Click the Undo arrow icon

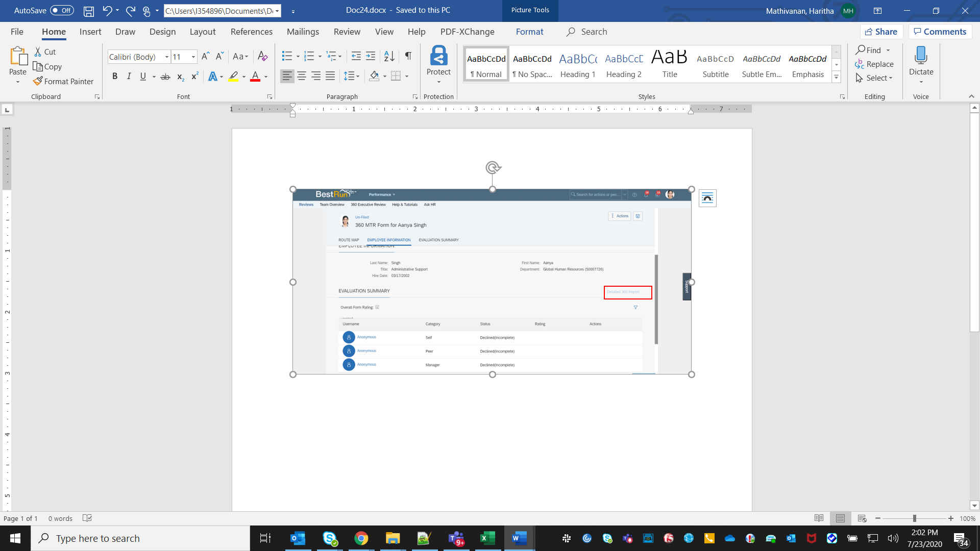(x=107, y=11)
